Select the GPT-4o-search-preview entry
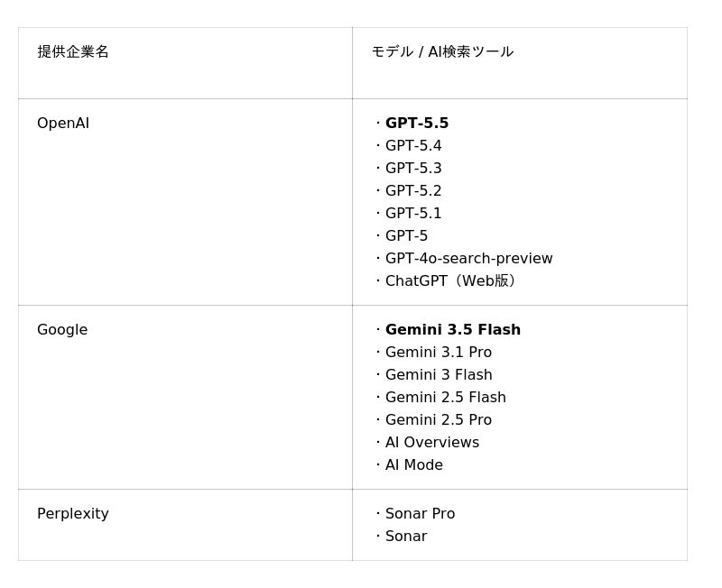Screen dimensions: 722x588 468,259
